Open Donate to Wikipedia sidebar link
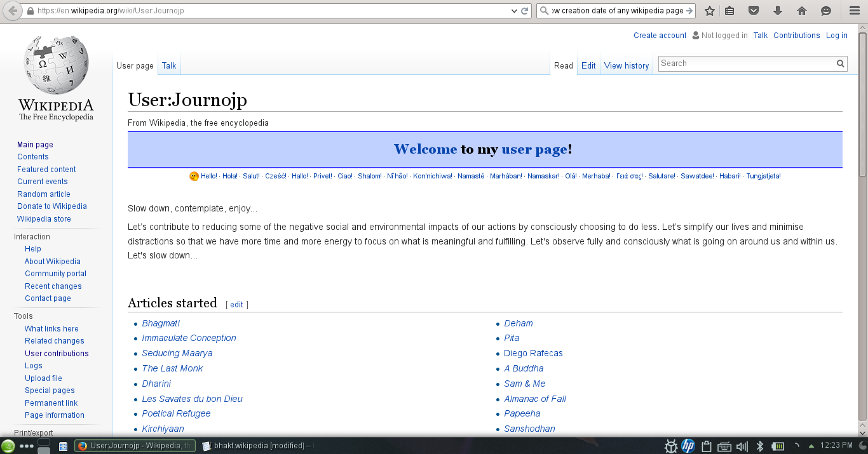Screen dimensions: 868x454 coord(52,206)
